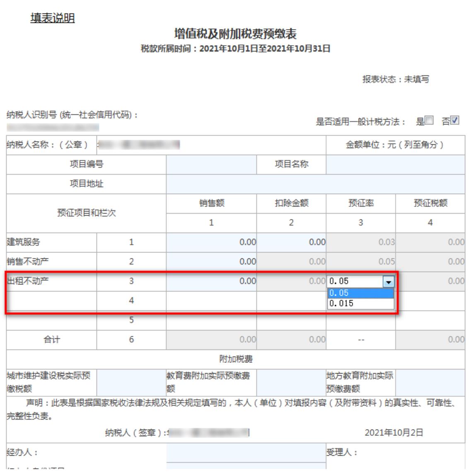The image size is (469, 476).
Task: Click the 建筑服务 预征率 0.03 cell
Action: [x=361, y=242]
